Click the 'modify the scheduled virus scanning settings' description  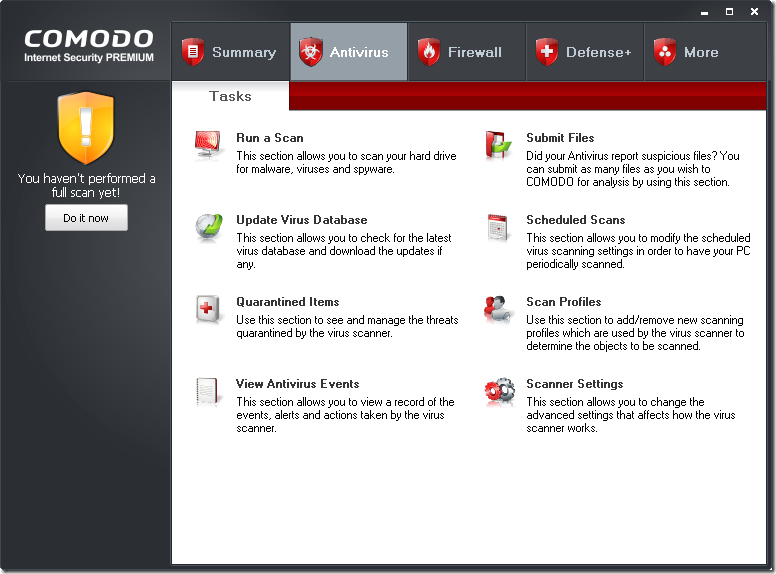tap(638, 251)
